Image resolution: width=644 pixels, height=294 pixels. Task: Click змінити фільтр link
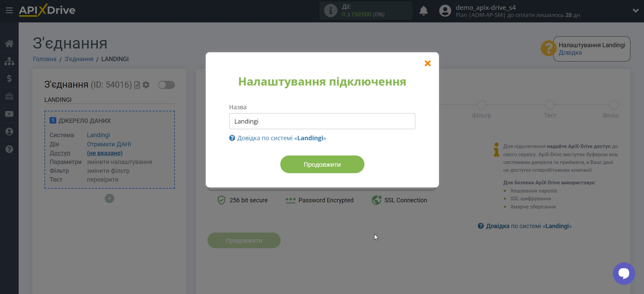click(108, 171)
